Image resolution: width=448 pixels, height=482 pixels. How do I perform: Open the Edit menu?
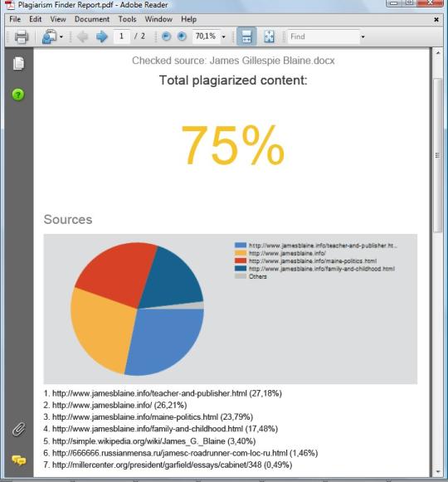(36, 19)
